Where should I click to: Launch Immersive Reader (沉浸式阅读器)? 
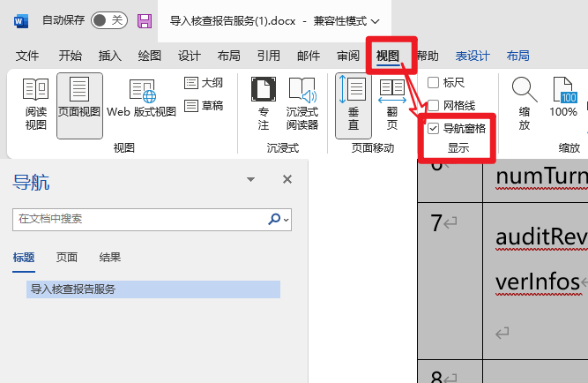click(x=302, y=104)
